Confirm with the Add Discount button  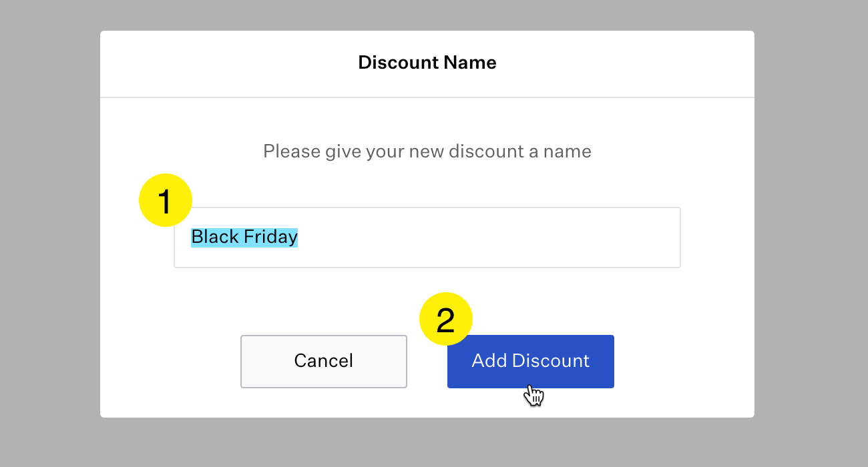tap(531, 361)
